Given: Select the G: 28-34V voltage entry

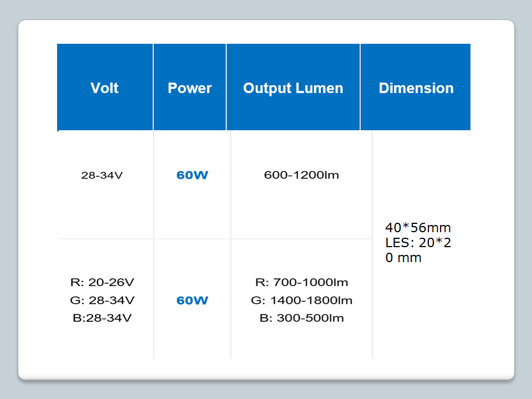Looking at the screenshot, I should (x=103, y=300).
